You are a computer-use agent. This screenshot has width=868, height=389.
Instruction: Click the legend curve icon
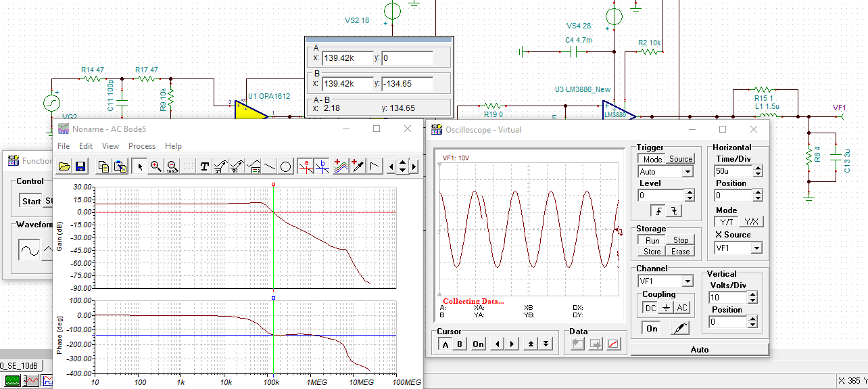[x=254, y=166]
